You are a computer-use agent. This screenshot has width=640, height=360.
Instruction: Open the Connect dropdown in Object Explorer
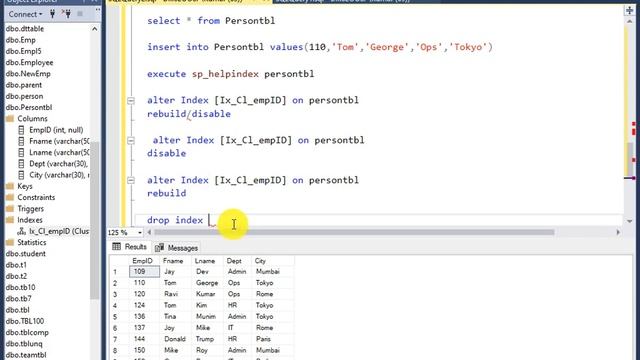click(x=25, y=14)
